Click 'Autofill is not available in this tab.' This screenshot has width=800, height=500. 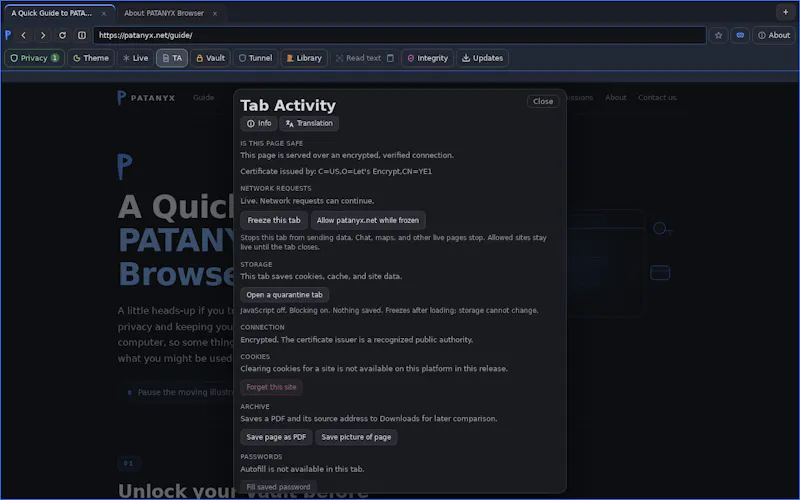(x=302, y=469)
